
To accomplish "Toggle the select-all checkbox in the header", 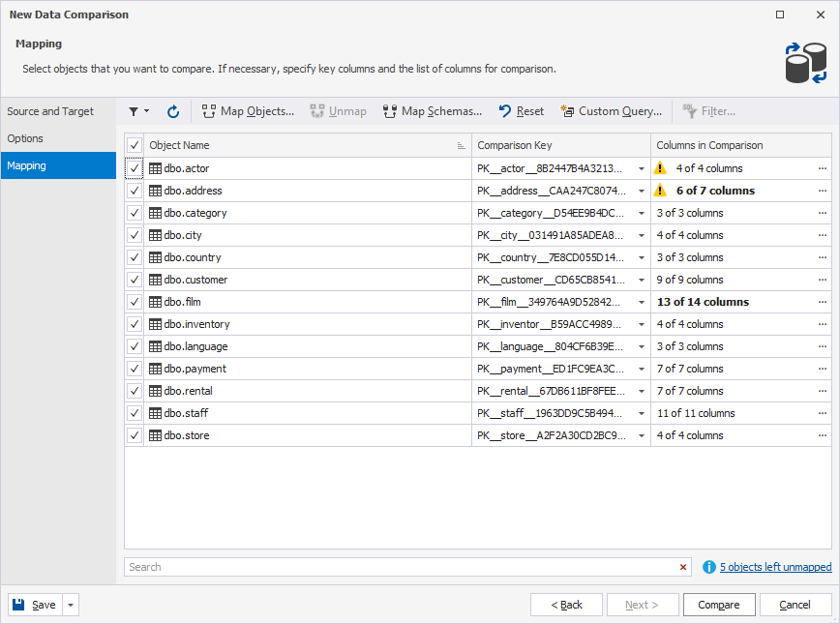I will tap(135, 144).
